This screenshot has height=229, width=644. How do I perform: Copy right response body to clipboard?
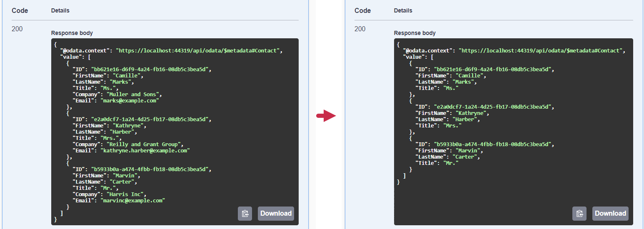[x=579, y=214]
